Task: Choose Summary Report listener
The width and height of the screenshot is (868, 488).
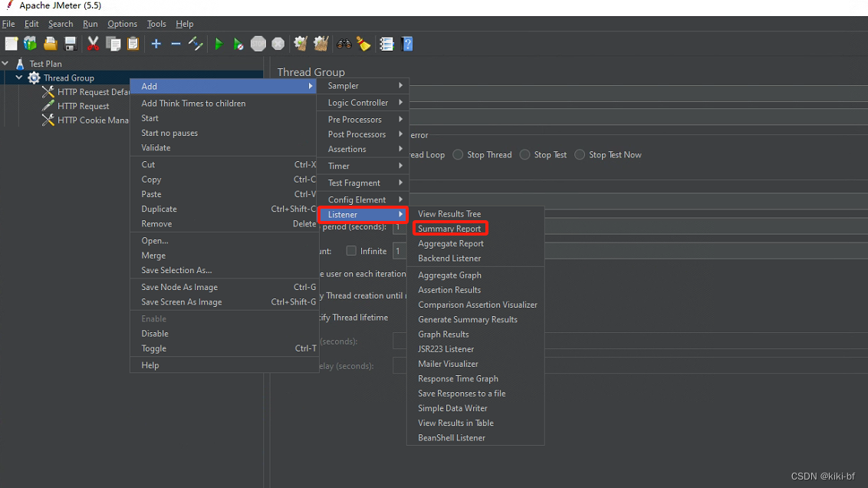Action: click(x=449, y=228)
